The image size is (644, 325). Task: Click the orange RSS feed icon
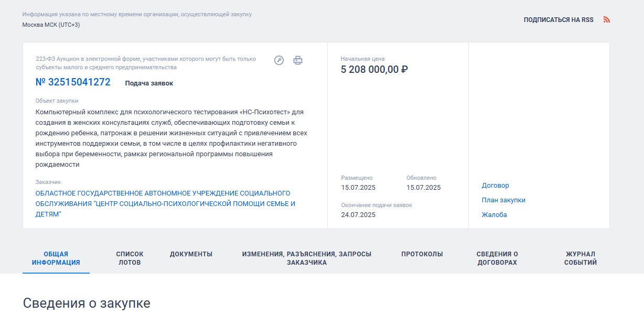(x=607, y=20)
